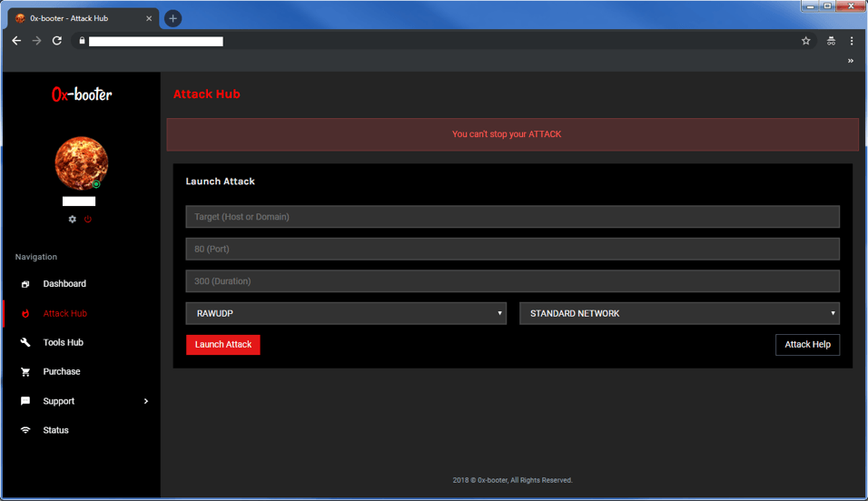Click the Navigation section label
The image size is (868, 501).
[36, 257]
